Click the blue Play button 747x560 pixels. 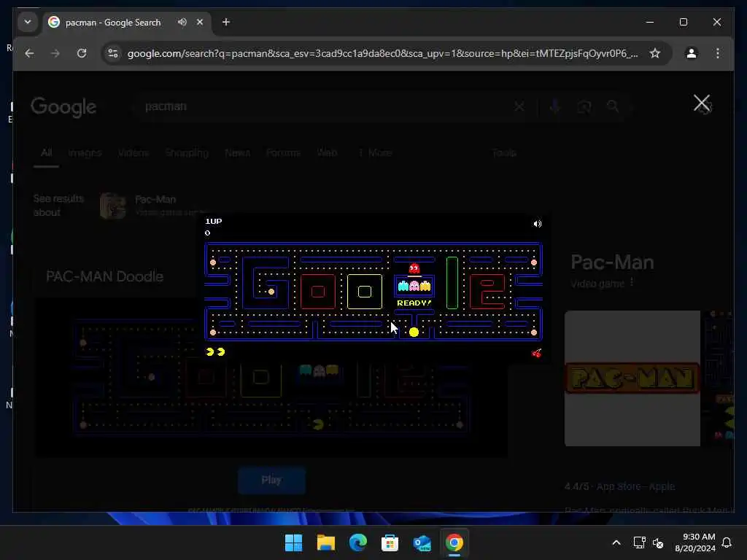[271, 480]
